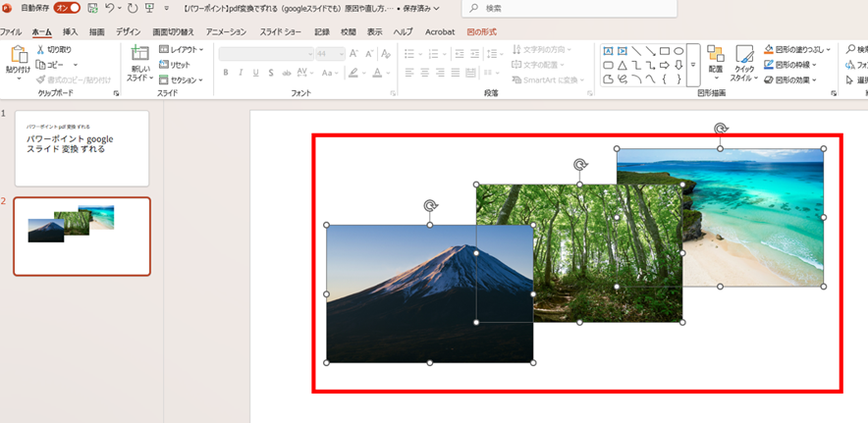Click the リセット reset button
The image size is (868, 423).
click(176, 65)
